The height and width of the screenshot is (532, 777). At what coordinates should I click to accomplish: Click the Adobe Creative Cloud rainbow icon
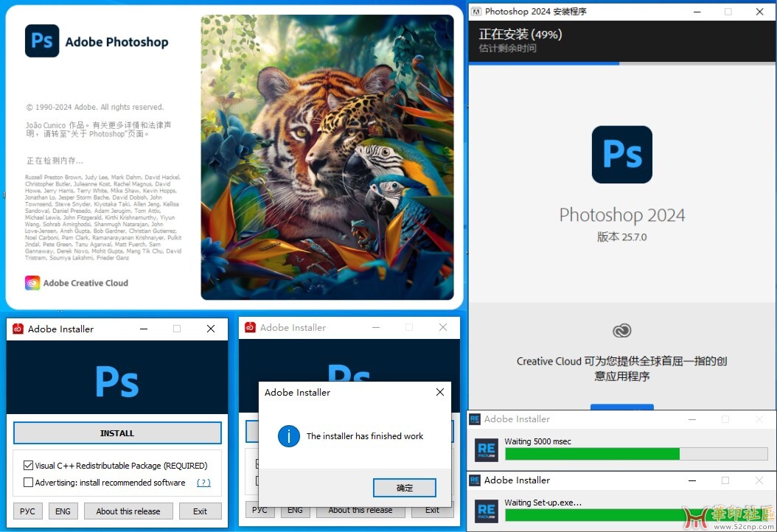[x=32, y=283]
